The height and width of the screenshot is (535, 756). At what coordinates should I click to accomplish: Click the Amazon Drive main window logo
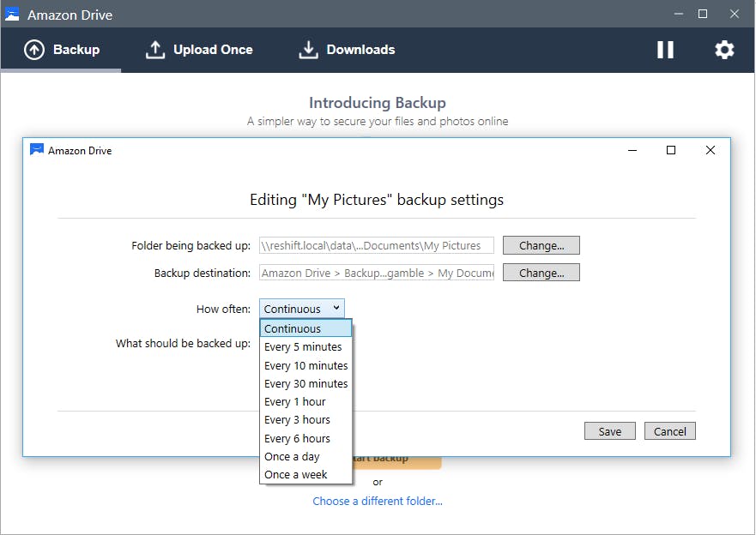tap(12, 15)
